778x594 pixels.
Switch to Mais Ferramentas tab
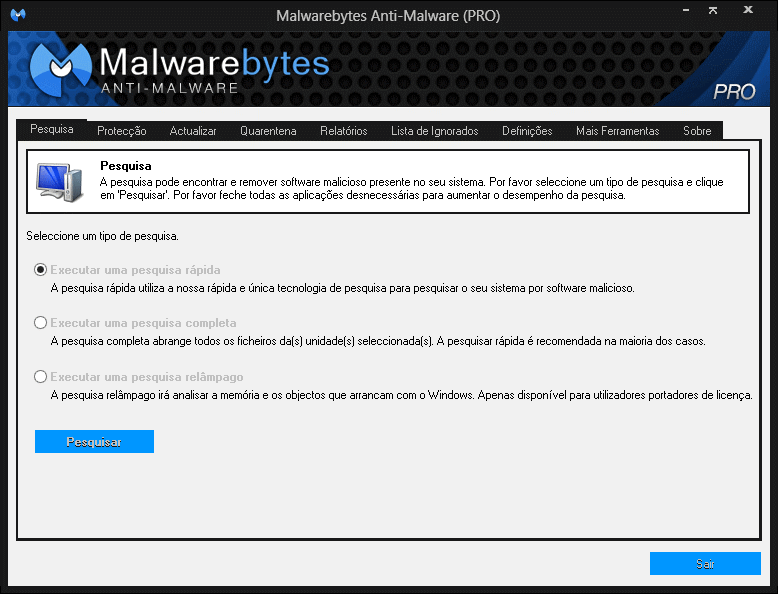coord(617,131)
